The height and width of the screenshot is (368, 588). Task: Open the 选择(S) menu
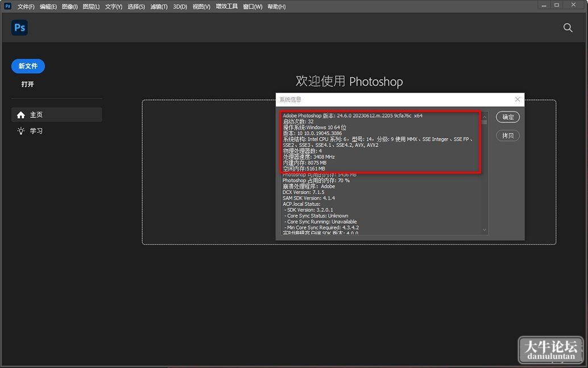136,7
